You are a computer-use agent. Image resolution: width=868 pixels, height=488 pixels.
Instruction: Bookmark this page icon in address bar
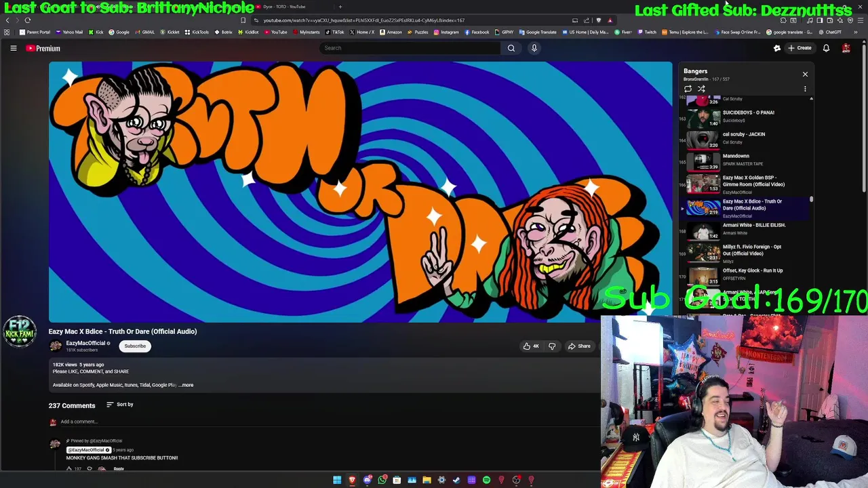(243, 20)
